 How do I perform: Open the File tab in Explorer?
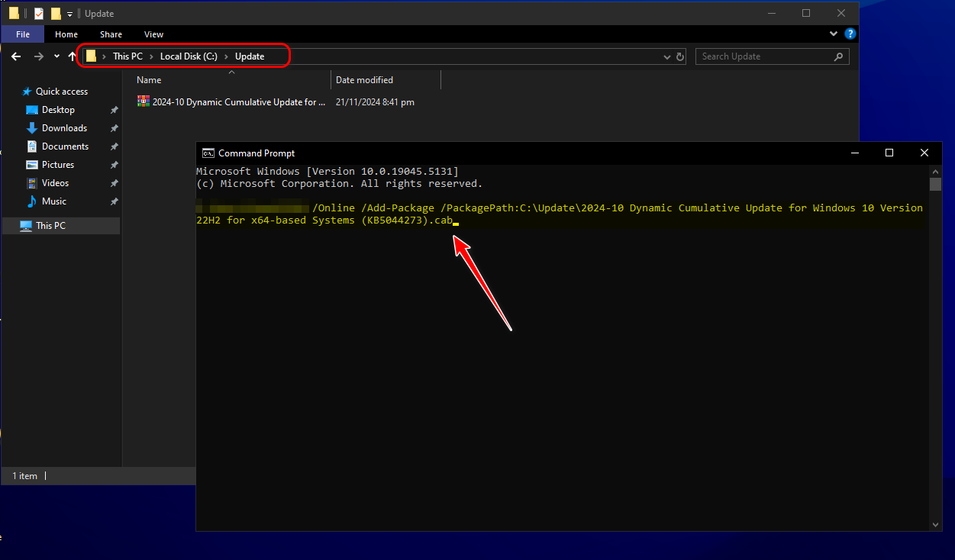23,34
